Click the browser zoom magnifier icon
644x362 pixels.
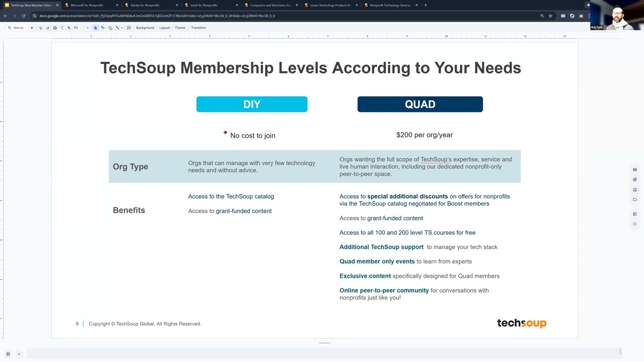tap(542, 16)
